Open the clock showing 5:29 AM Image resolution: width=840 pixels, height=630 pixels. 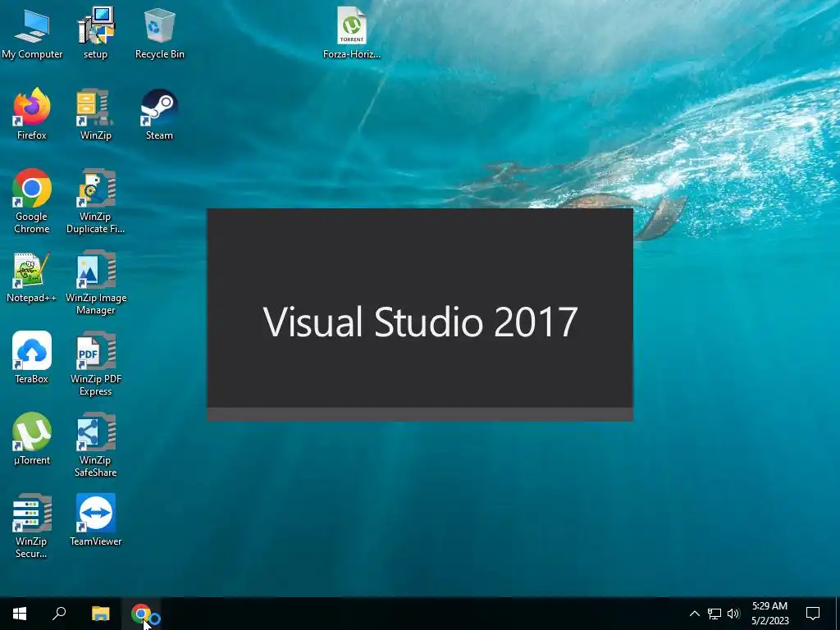pos(769,614)
